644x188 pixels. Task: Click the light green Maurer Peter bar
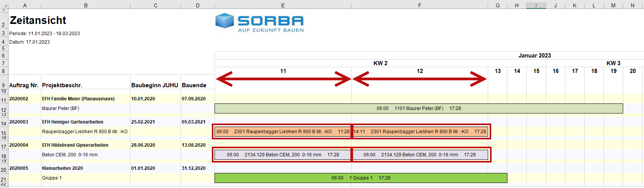pos(419,108)
